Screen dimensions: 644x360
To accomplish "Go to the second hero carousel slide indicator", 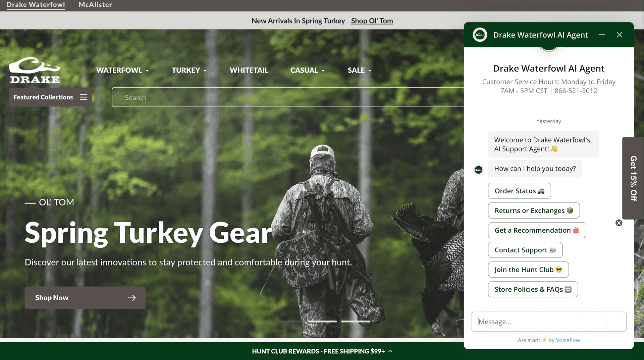I will pyautogui.click(x=322, y=321).
